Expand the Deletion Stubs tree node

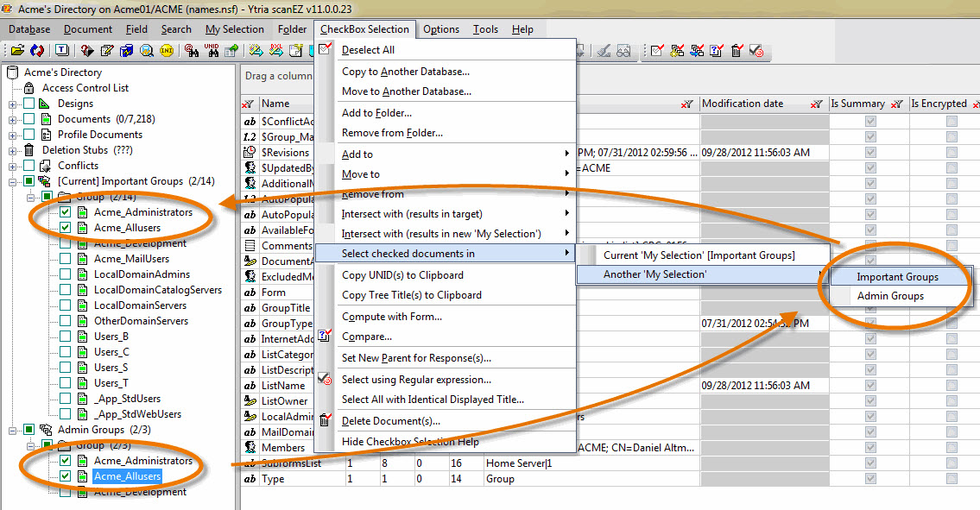tap(13, 150)
